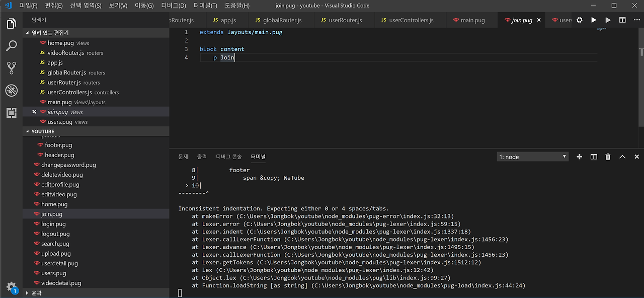The width and height of the screenshot is (644, 298).
Task: Collapse the YOUTUBE folder section
Action: [x=96, y=131]
